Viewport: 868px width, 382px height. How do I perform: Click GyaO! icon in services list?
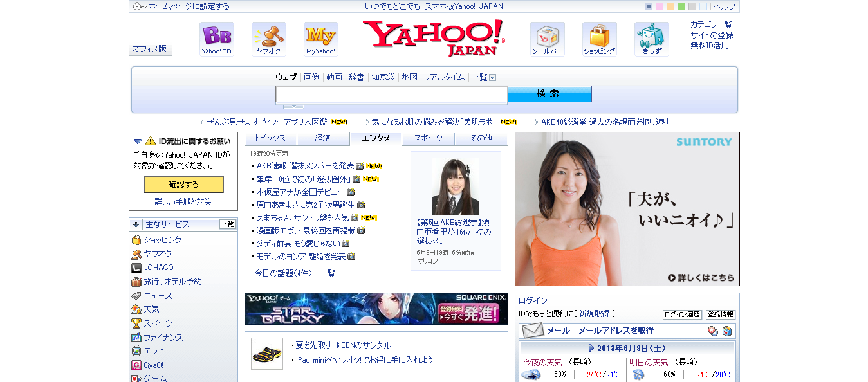(x=136, y=365)
